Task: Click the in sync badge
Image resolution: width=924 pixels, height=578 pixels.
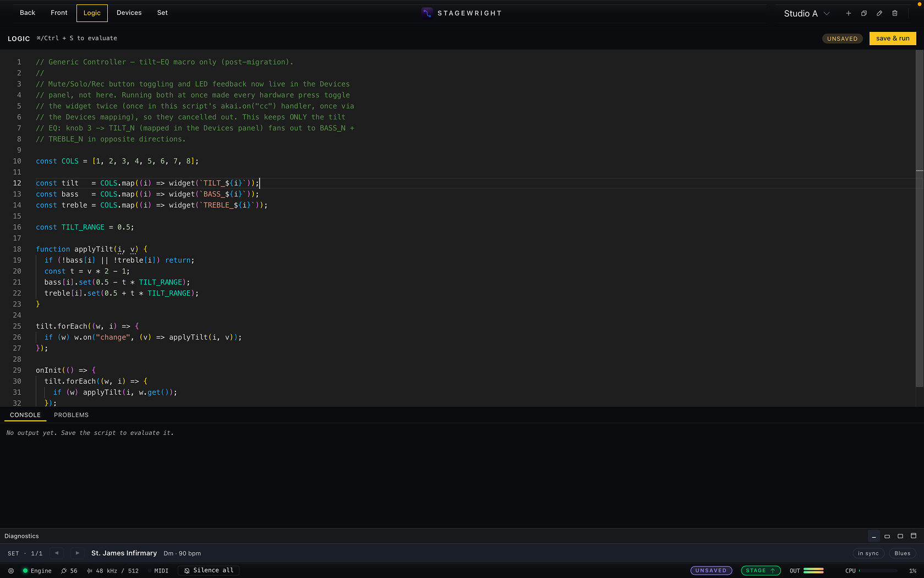Action: click(x=868, y=553)
